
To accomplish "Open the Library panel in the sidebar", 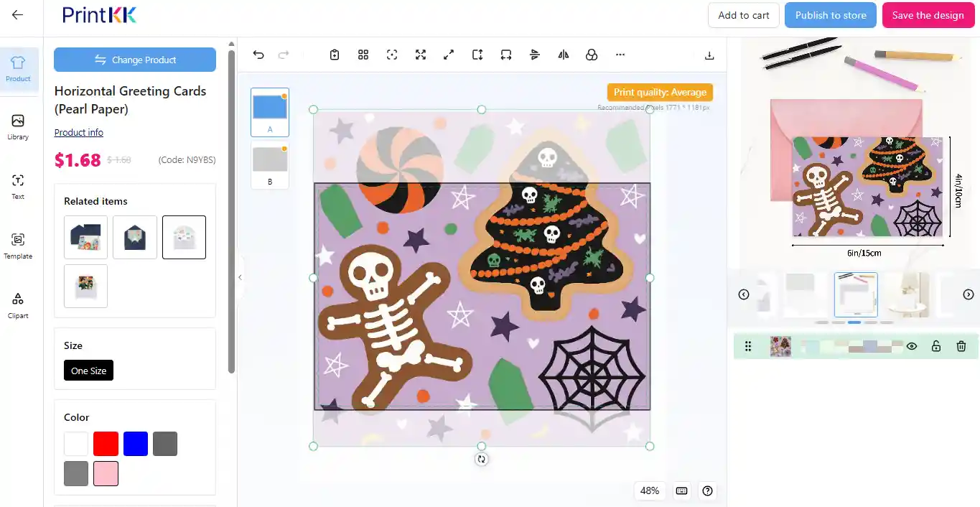I will pyautogui.click(x=17, y=126).
